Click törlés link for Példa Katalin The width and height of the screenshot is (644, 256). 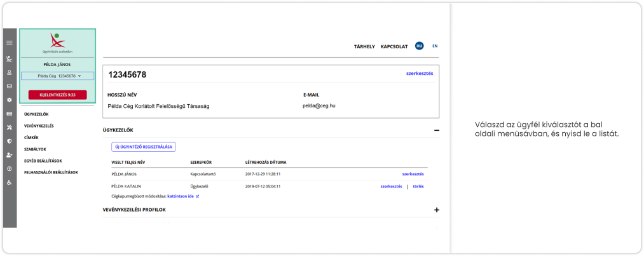pyautogui.click(x=418, y=186)
